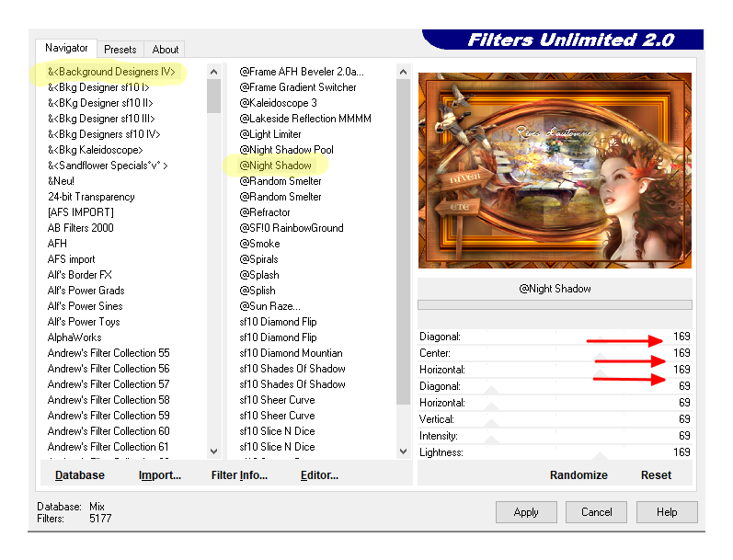Screen dimensions: 733x560
Task: Select &<Bkg Designers sf10 IV> category
Action: point(104,134)
